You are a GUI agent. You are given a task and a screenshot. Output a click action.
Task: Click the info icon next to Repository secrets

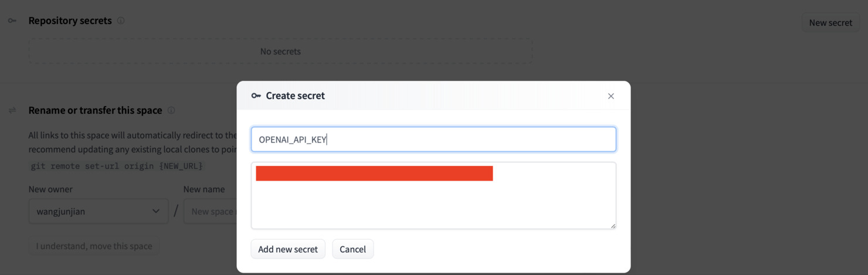[121, 21]
